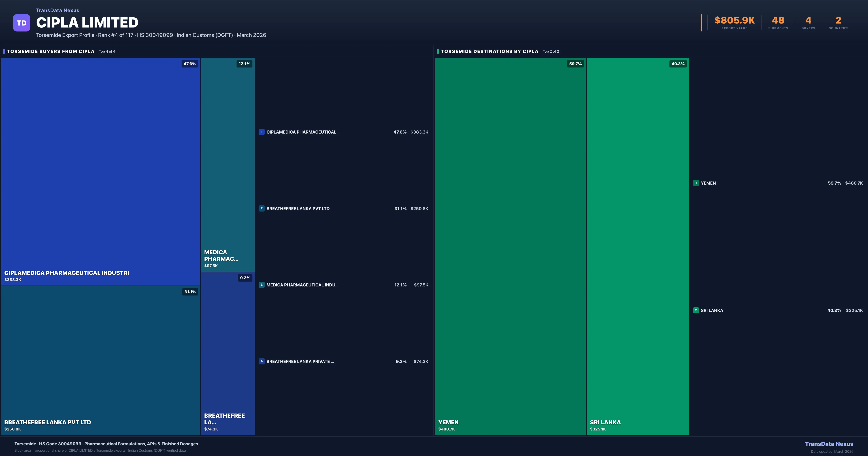Click rank badge 3 beside Medica Pharmaceutical
868x456 pixels.
(261, 285)
